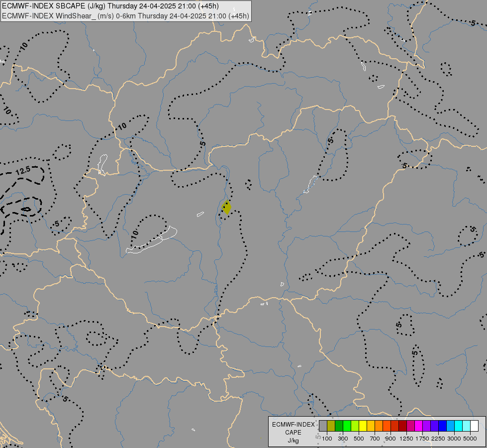
Task: Click the gray swatch in CAPE legend
Action: (x=323, y=426)
